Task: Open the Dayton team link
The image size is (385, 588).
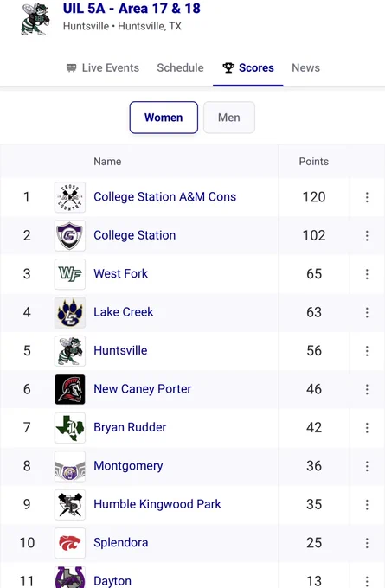Action: pos(112,581)
